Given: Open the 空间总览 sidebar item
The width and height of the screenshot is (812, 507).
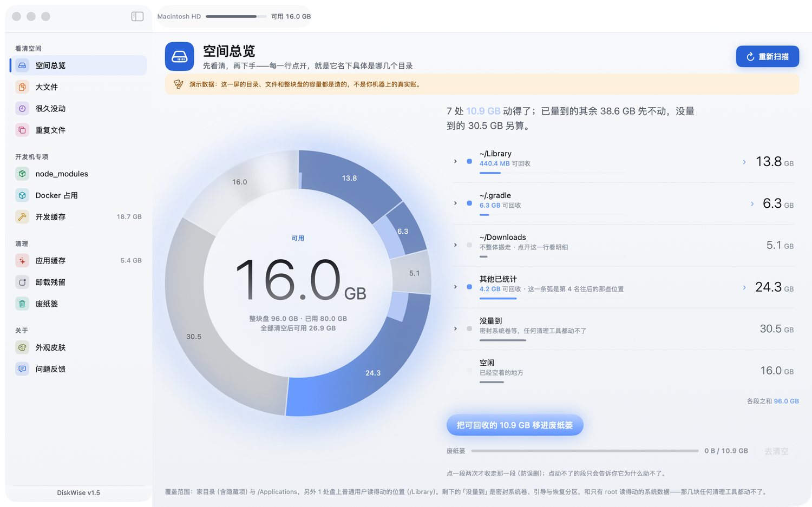Looking at the screenshot, I should coord(78,65).
